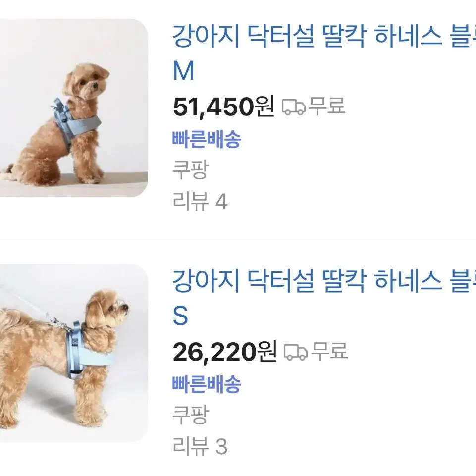The image size is (476, 476).
Task: Open 쿠팡 seller link for the M harness
Action: click(191, 170)
